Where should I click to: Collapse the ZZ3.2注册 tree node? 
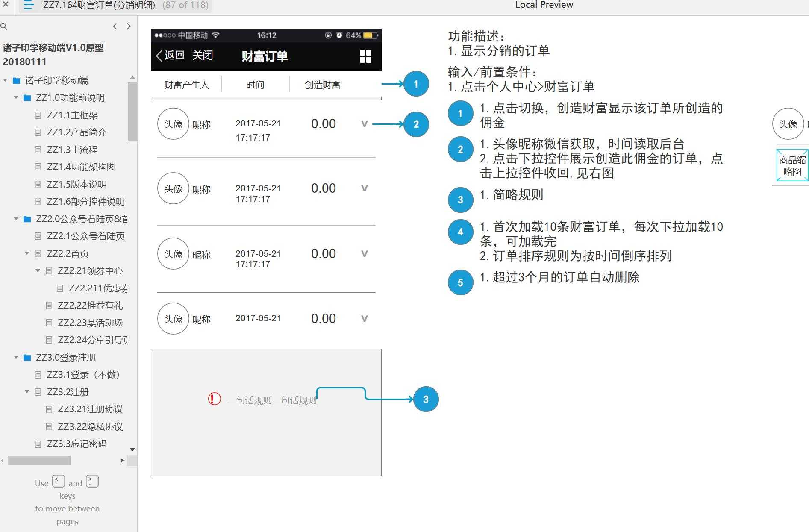click(26, 392)
